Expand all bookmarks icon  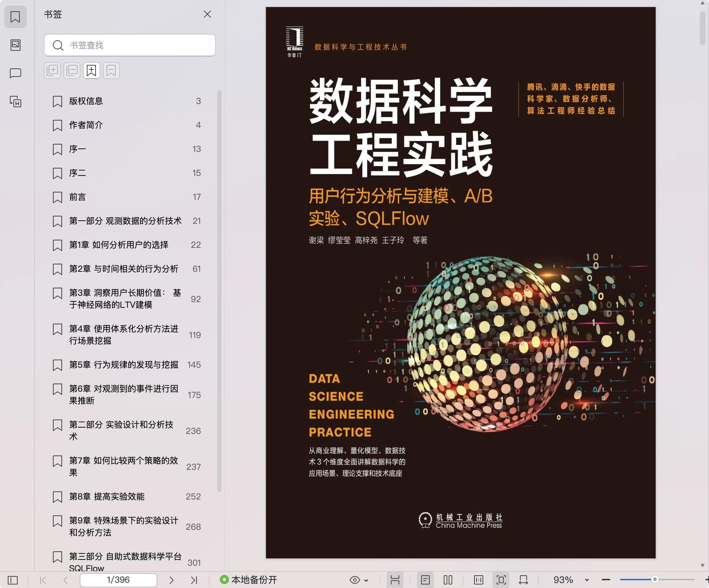point(52,71)
